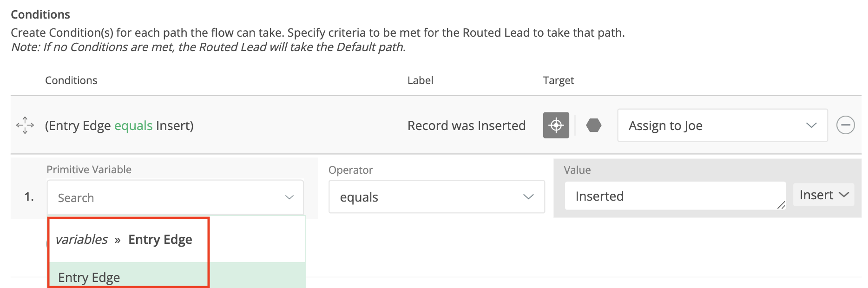Click the Primitive Variable Search field
This screenshot has height=288, width=868.
(x=163, y=197)
